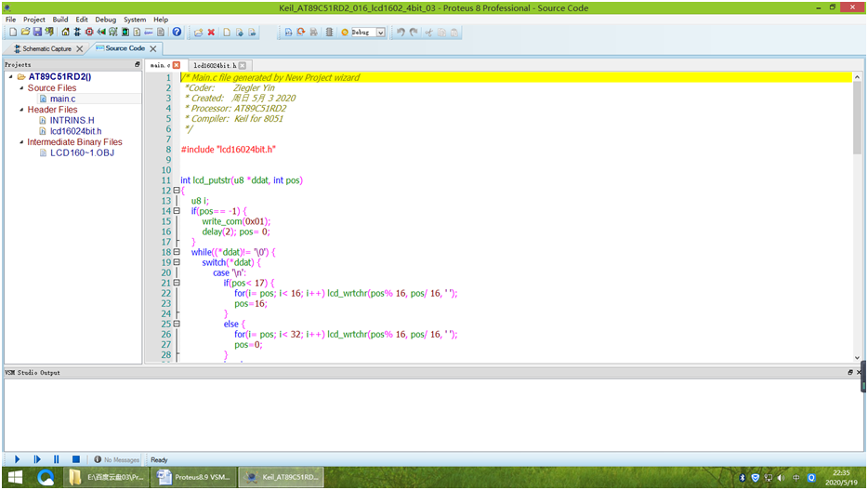This screenshot has width=868, height=490.
Task: Collapse the AT89C51RD2() project node
Action: pyautogui.click(x=11, y=77)
